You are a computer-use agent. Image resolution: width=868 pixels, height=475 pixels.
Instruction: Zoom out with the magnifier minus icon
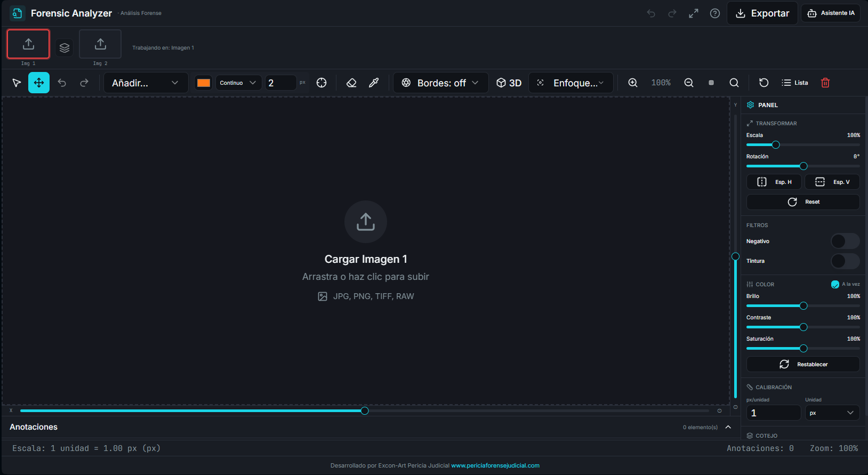689,83
